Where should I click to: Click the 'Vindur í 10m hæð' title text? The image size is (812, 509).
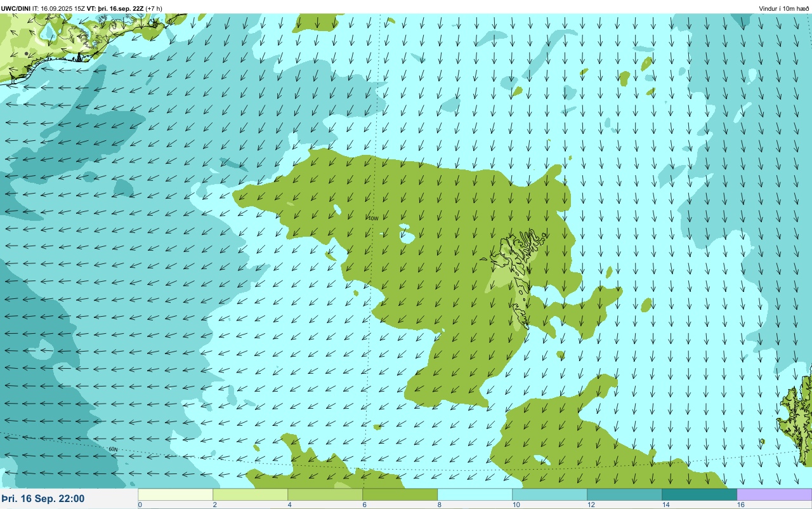[x=783, y=8]
